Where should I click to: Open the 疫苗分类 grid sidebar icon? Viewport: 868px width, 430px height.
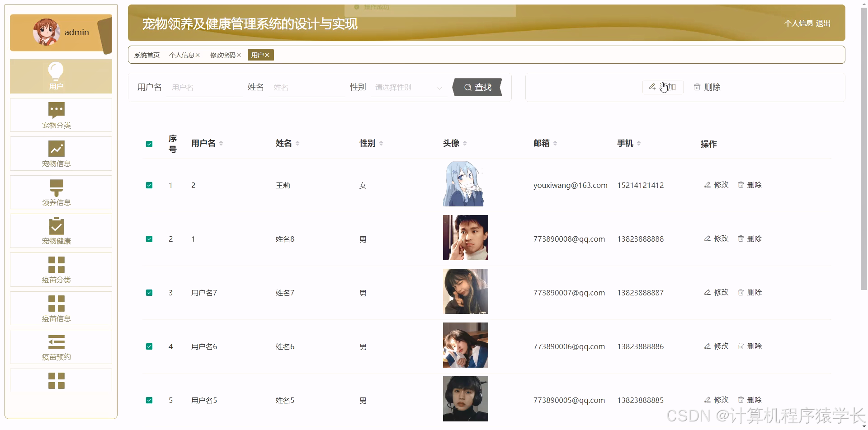[57, 265]
